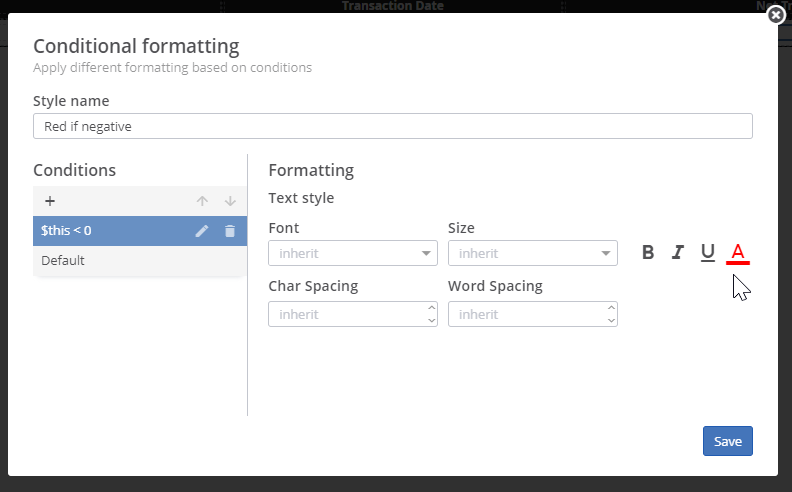Move condition up with arrow icon
Image resolution: width=792 pixels, height=492 pixels.
click(202, 201)
